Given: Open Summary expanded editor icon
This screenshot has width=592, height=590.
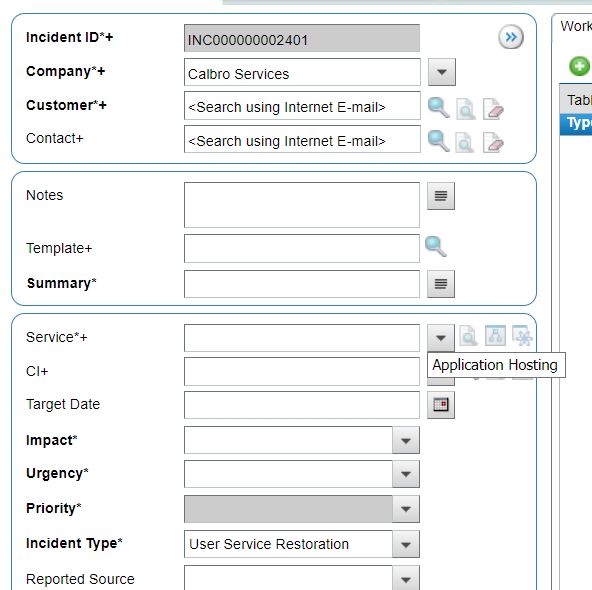Looking at the screenshot, I should (441, 283).
